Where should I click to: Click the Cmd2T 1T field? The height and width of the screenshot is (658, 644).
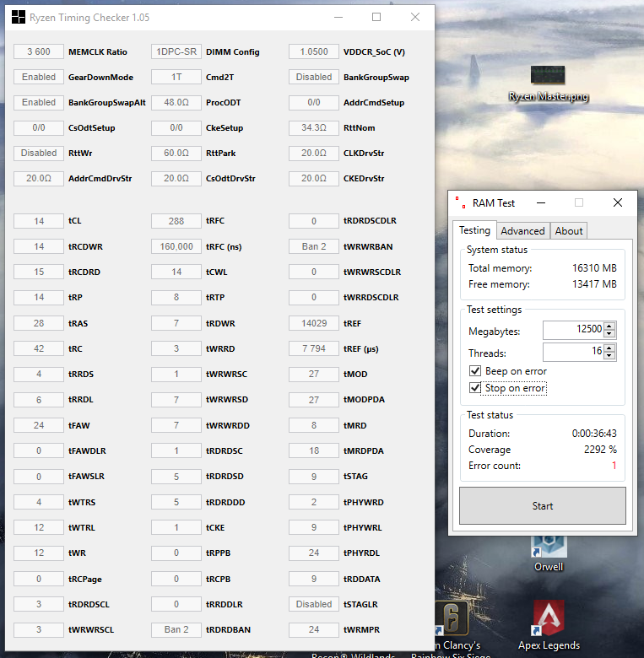click(176, 77)
